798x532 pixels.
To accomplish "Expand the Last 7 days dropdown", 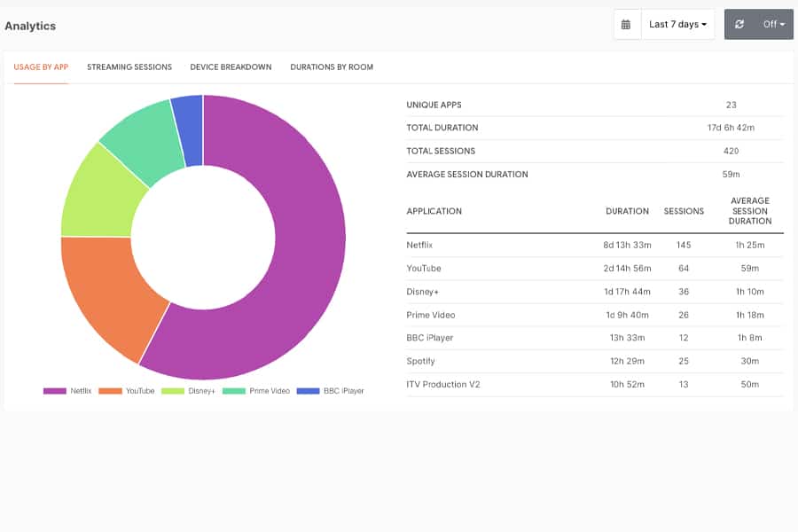I will [678, 24].
